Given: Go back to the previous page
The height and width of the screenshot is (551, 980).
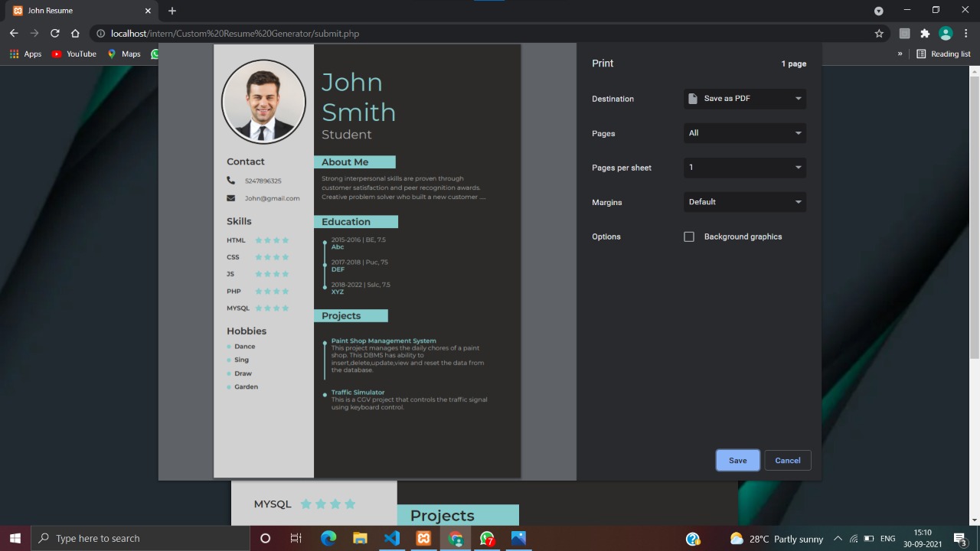Looking at the screenshot, I should click(x=14, y=34).
